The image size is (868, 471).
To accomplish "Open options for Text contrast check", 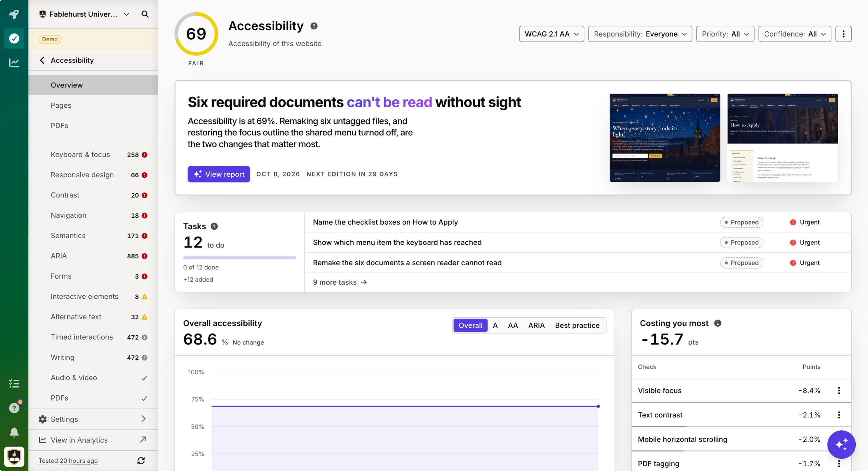I will (x=839, y=415).
